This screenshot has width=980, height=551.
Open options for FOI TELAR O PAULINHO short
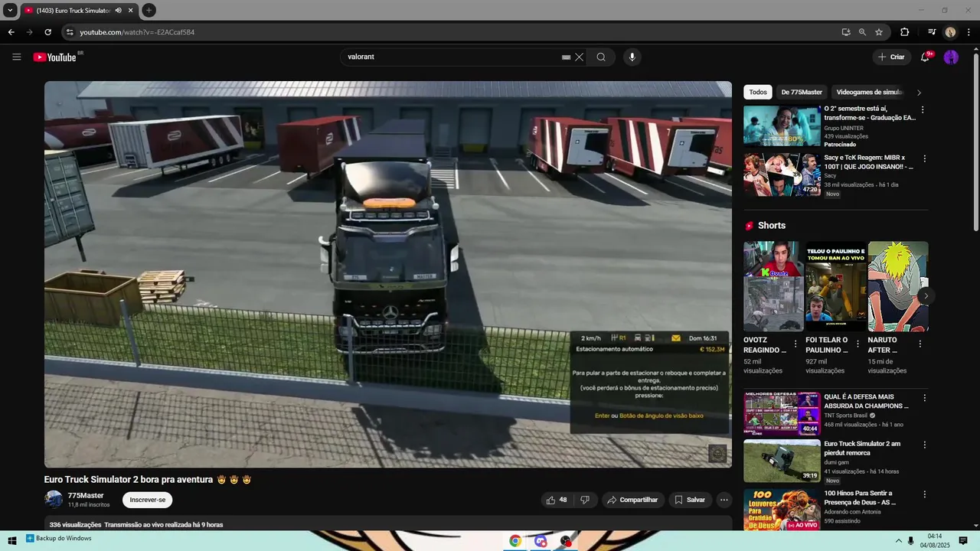click(857, 344)
